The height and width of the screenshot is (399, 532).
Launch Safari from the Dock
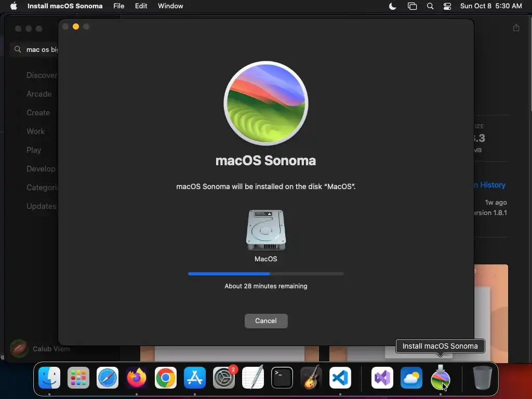[108, 378]
